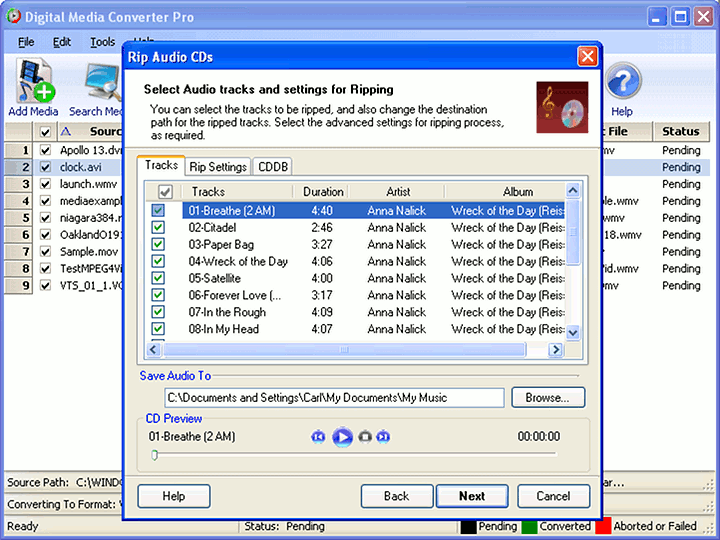This screenshot has width=720, height=540.
Task: Uncheck 03-Paper Bag track checkbox
Action: tap(158, 244)
